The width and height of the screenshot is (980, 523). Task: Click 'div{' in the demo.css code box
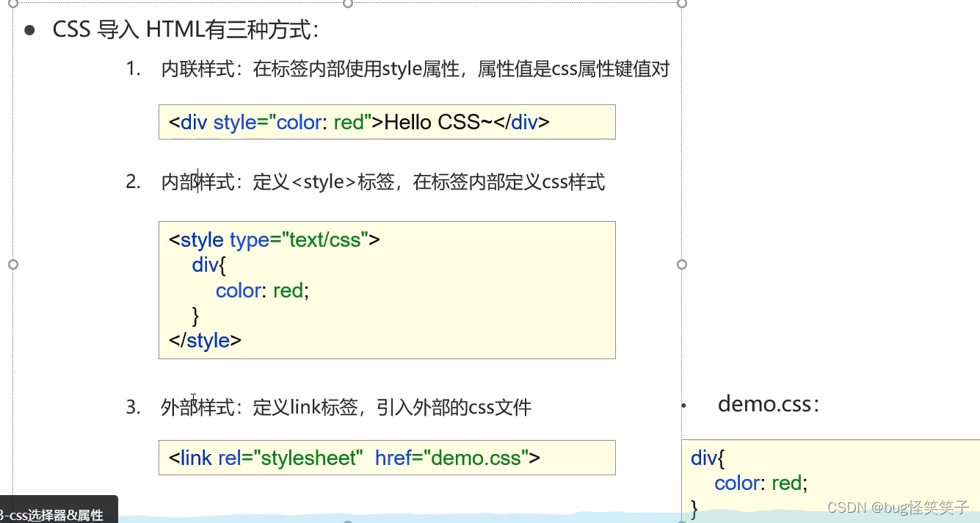(708, 458)
